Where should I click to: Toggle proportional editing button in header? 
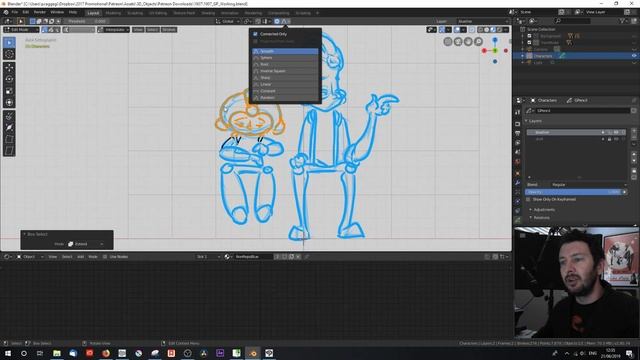tap(277, 21)
